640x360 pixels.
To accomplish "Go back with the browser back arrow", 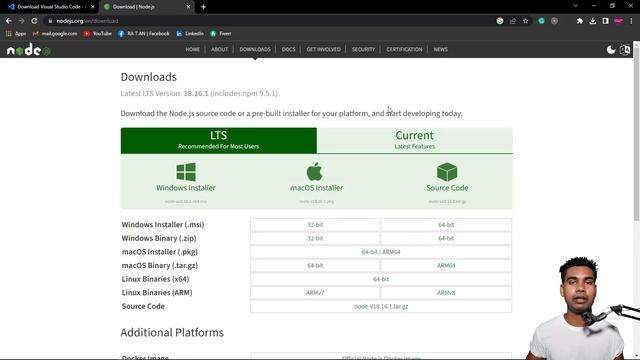I will (x=9, y=21).
